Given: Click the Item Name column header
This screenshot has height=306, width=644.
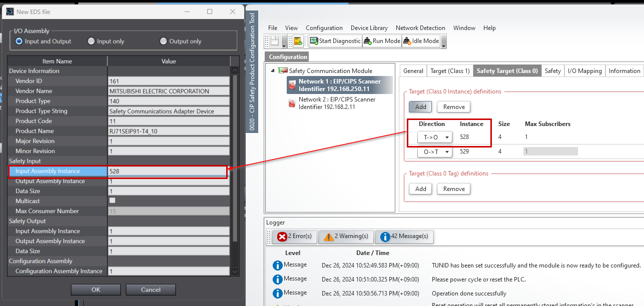Looking at the screenshot, I should pos(57,61).
